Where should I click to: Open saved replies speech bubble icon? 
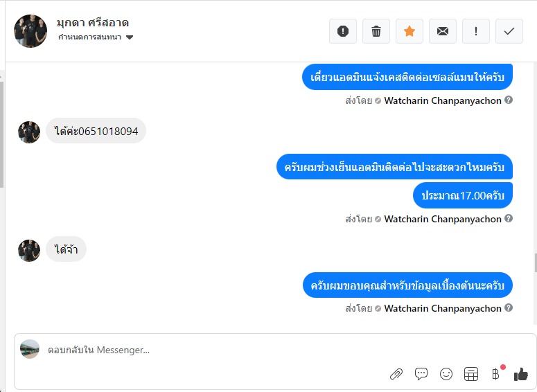(x=421, y=374)
